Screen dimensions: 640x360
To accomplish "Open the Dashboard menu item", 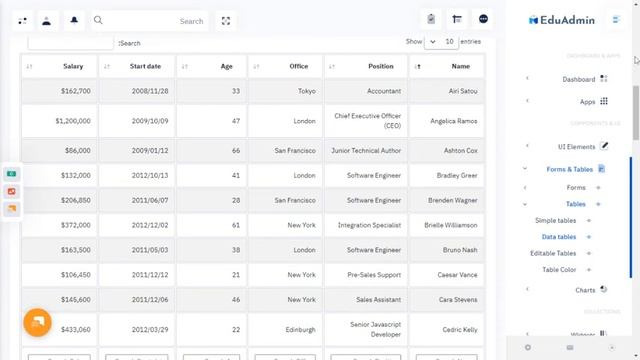I will tap(579, 79).
